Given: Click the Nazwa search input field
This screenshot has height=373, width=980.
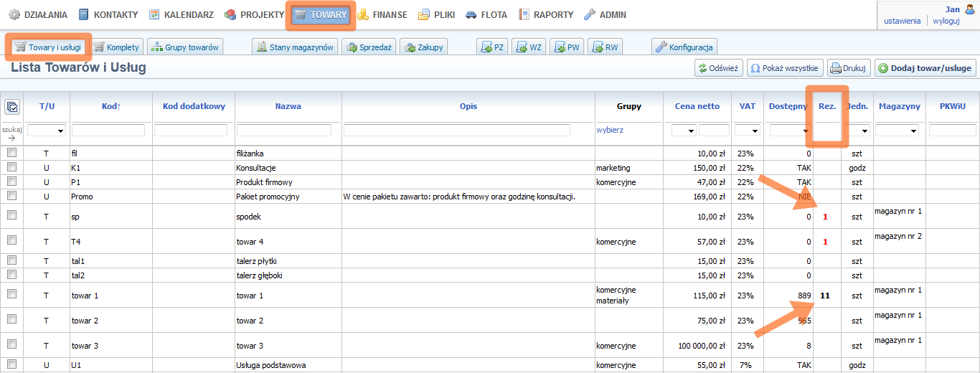Looking at the screenshot, I should point(284,131).
